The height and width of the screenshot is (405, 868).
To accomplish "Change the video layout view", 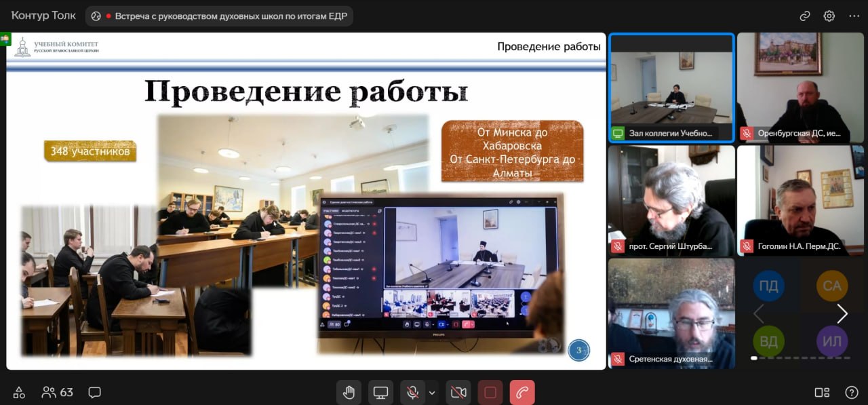I will tap(822, 392).
